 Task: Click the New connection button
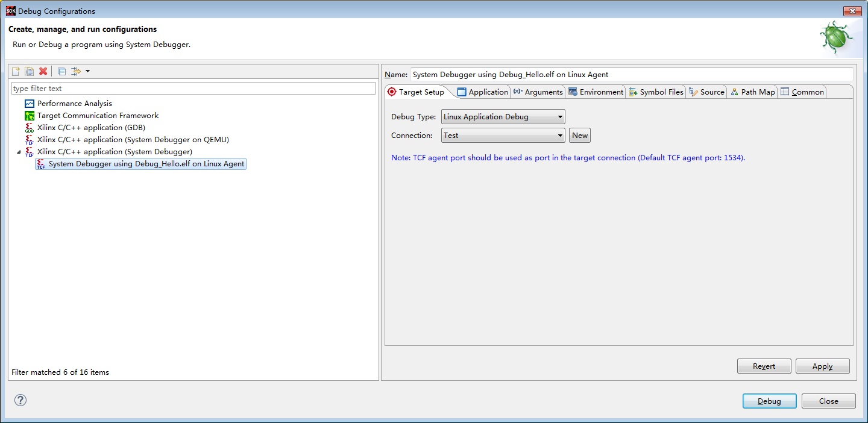click(x=580, y=136)
